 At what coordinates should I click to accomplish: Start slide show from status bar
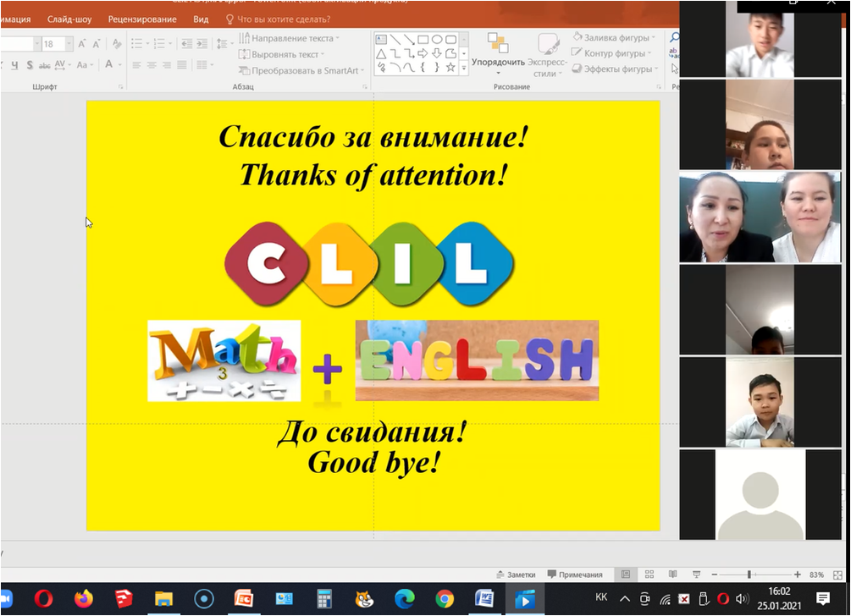(697, 575)
